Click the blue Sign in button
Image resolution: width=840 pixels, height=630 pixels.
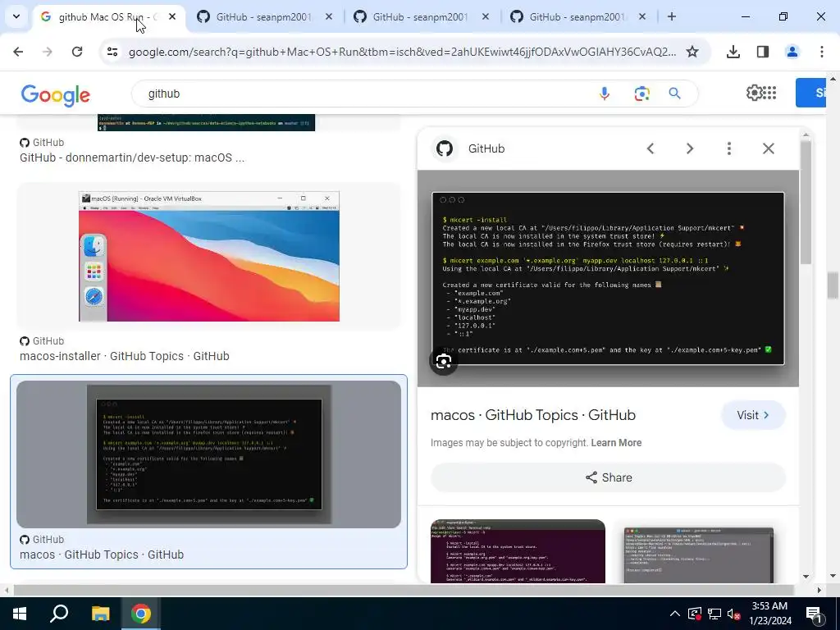pyautogui.click(x=811, y=93)
